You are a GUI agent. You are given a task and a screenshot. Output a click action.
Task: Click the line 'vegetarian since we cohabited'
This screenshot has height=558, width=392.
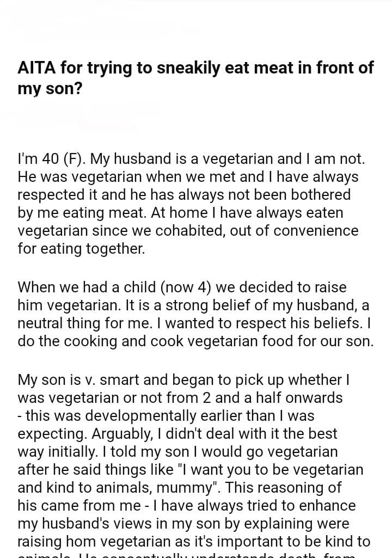[x=188, y=231]
